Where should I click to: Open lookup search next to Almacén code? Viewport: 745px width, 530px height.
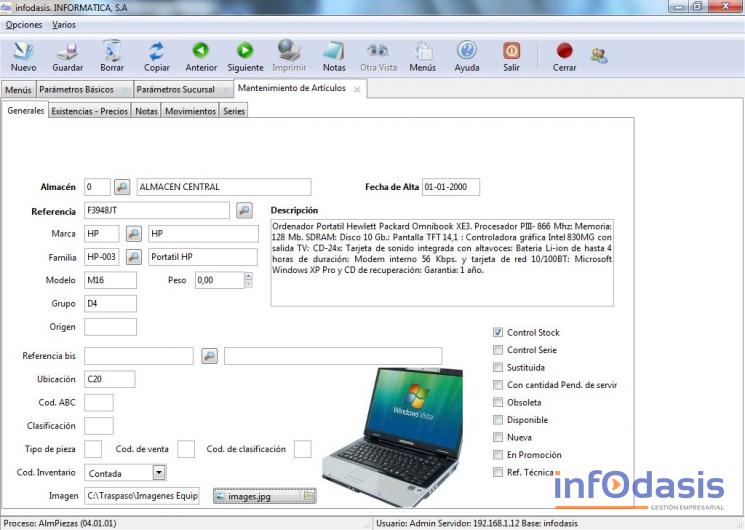coord(122,187)
